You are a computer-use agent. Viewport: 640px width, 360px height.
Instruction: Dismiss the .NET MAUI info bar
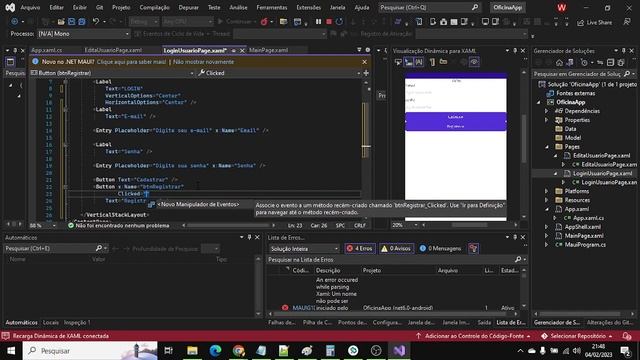pos(364,62)
